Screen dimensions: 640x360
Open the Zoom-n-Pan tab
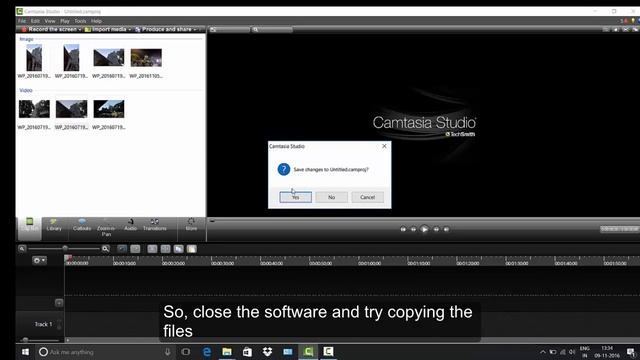106,227
